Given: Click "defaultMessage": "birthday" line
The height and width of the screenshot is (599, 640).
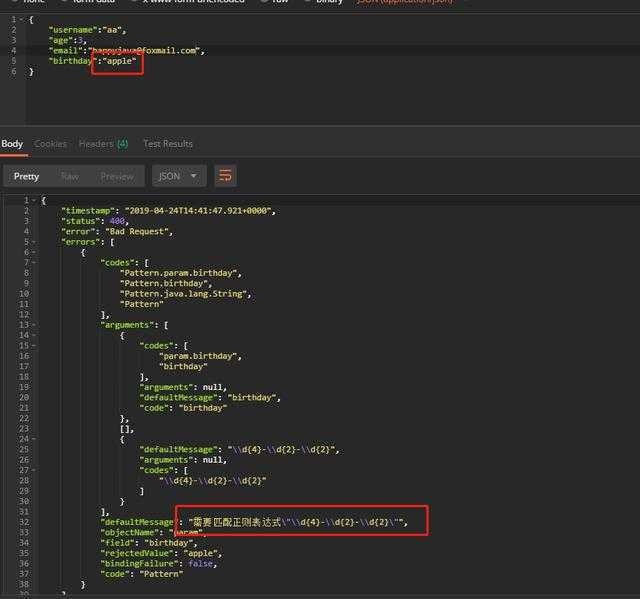Looking at the screenshot, I should 210,397.
